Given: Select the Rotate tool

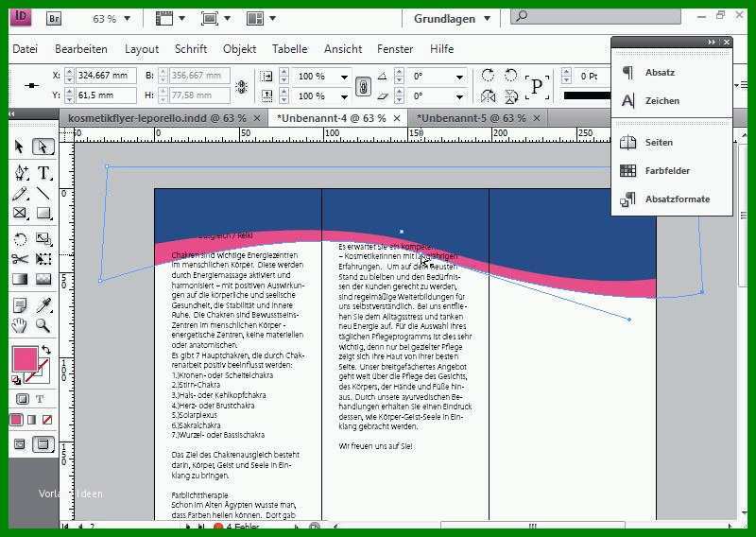Looking at the screenshot, I should (20, 239).
